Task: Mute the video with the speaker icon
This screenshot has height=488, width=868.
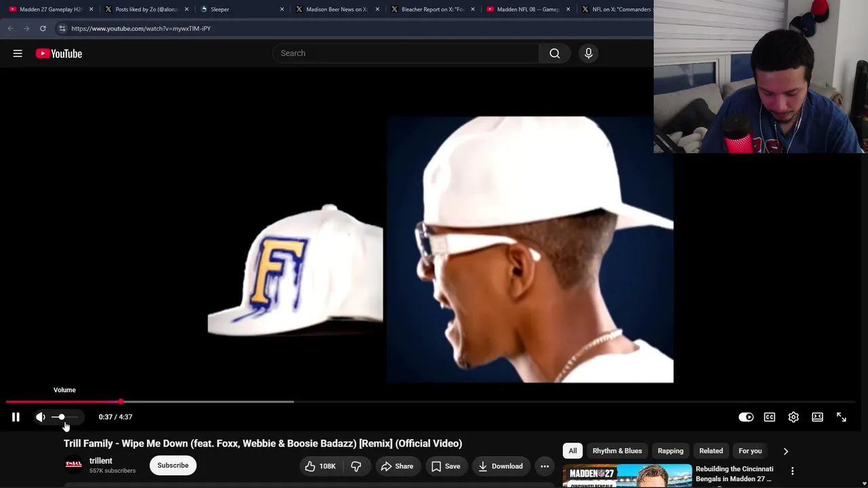Action: 41,417
